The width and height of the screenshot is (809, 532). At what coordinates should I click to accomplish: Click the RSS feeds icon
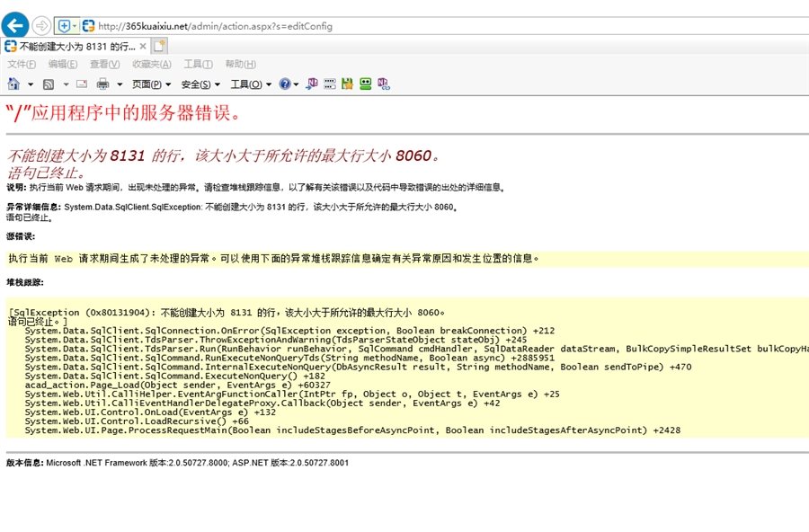point(49,84)
